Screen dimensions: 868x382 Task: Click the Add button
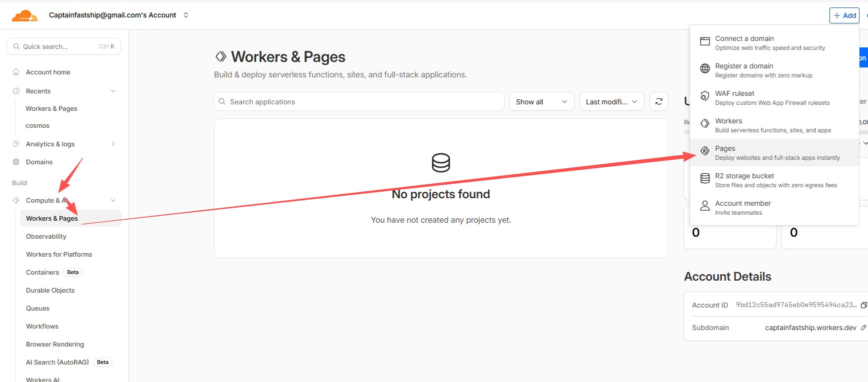coord(844,15)
